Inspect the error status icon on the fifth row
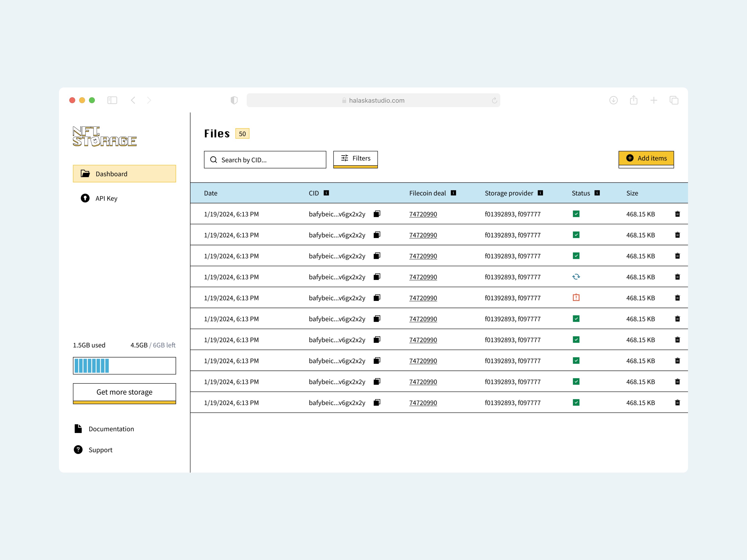 [576, 298]
